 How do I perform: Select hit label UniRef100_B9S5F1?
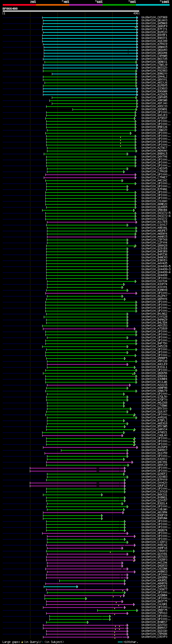pyautogui.click(x=154, y=35)
